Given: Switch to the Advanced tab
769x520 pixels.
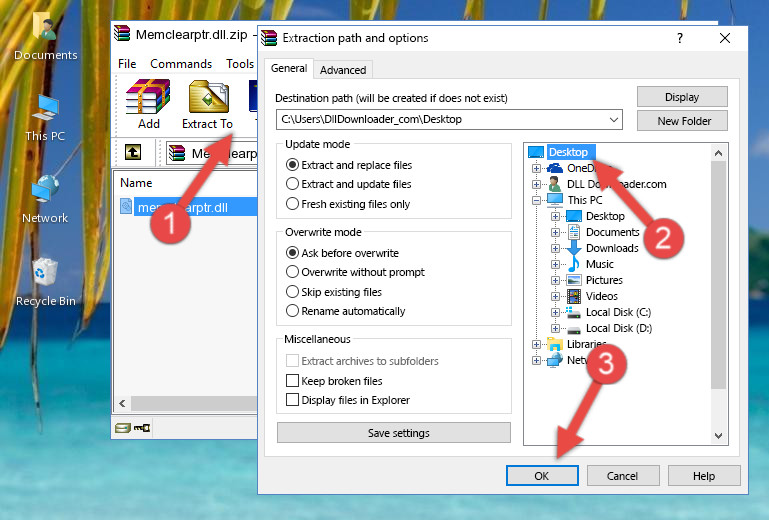Looking at the screenshot, I should 343,70.
